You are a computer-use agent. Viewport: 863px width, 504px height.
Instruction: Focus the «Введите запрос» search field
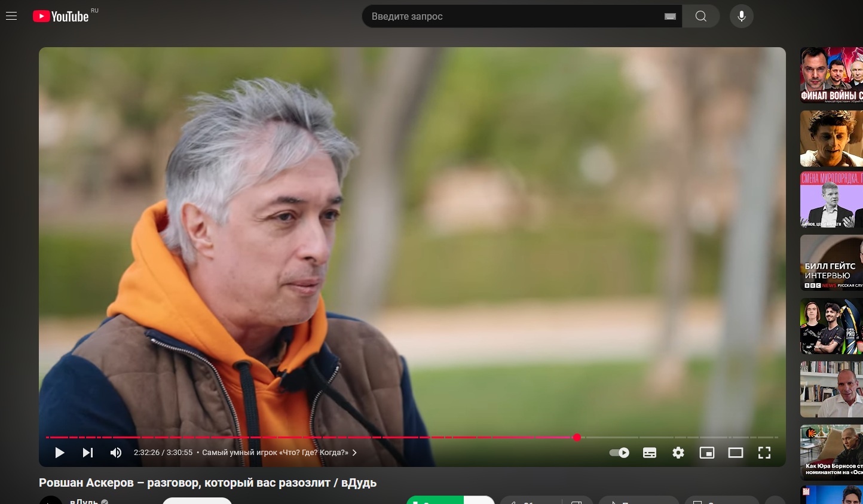(x=514, y=16)
